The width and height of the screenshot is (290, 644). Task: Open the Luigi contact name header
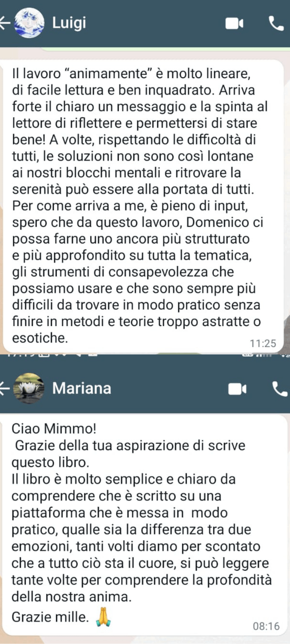pyautogui.click(x=69, y=23)
